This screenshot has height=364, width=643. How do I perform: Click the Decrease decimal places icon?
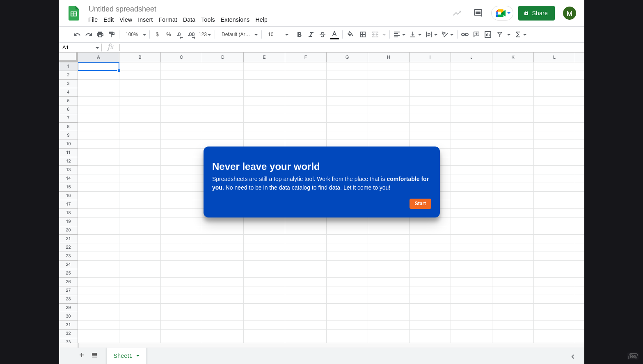(179, 34)
